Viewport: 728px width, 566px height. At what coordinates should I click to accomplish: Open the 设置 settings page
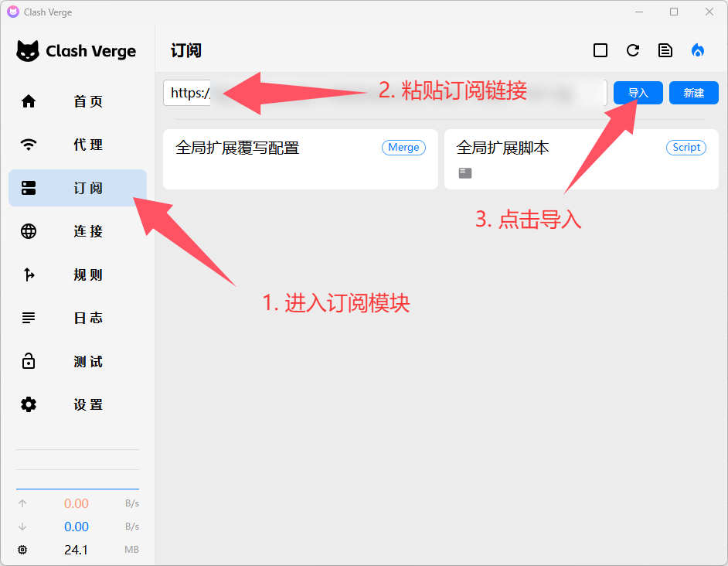click(77, 404)
